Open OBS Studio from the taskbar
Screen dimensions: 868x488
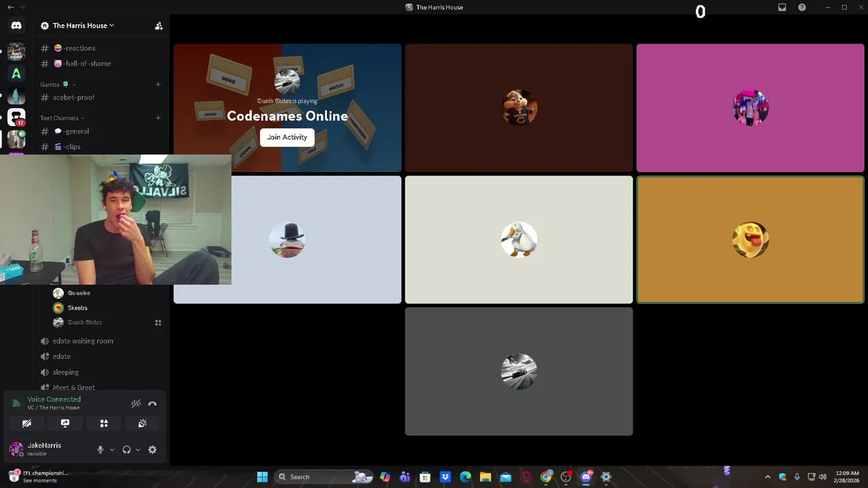[x=566, y=477]
